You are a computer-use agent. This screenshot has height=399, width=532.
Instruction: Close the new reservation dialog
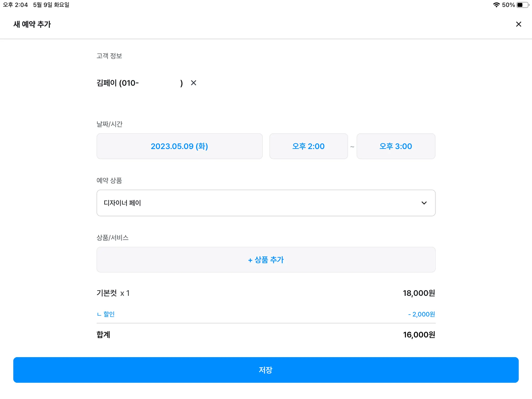tap(518, 24)
